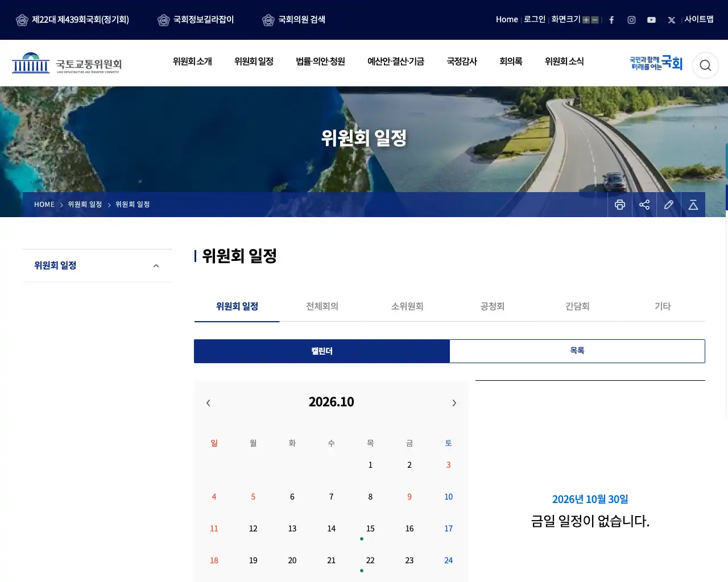This screenshot has width=728, height=582.
Task: Open the 국정감사 menu
Action: point(462,61)
